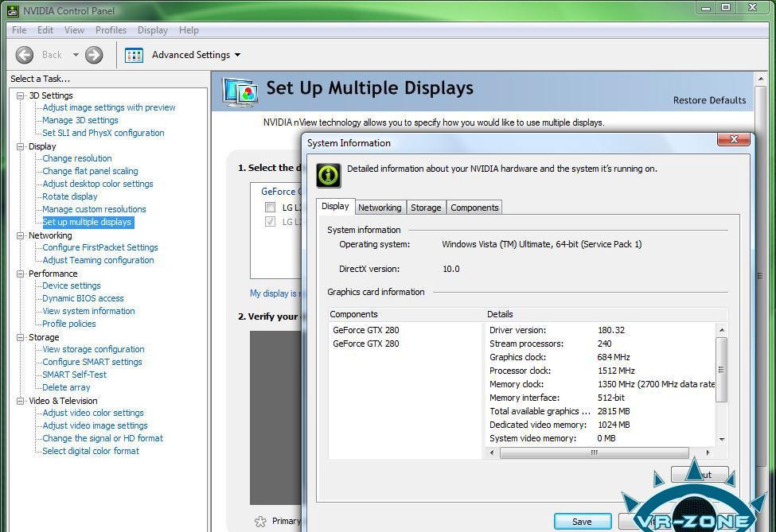Open Rotate display task

(x=70, y=196)
